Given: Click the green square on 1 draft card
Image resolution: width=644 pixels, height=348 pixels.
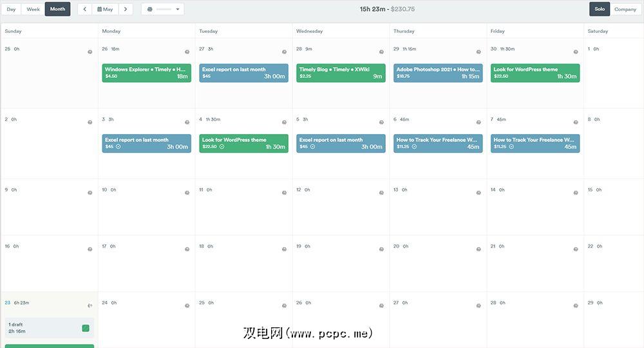Looking at the screenshot, I should (86, 328).
